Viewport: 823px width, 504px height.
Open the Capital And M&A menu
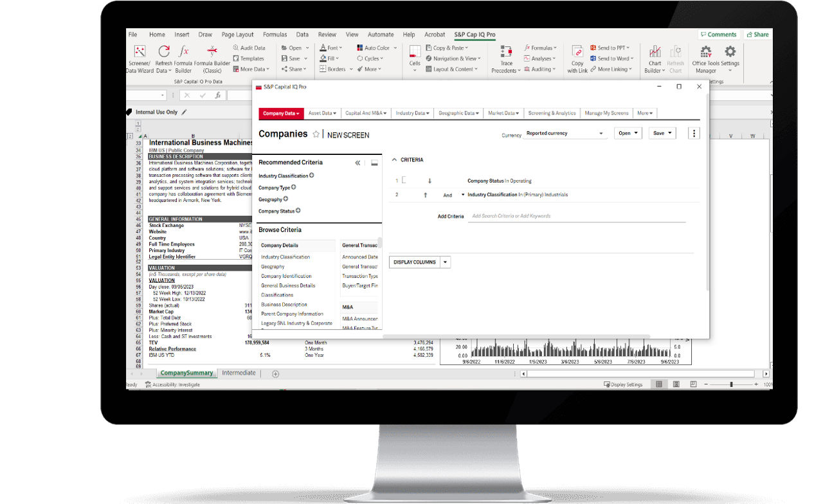(x=366, y=113)
